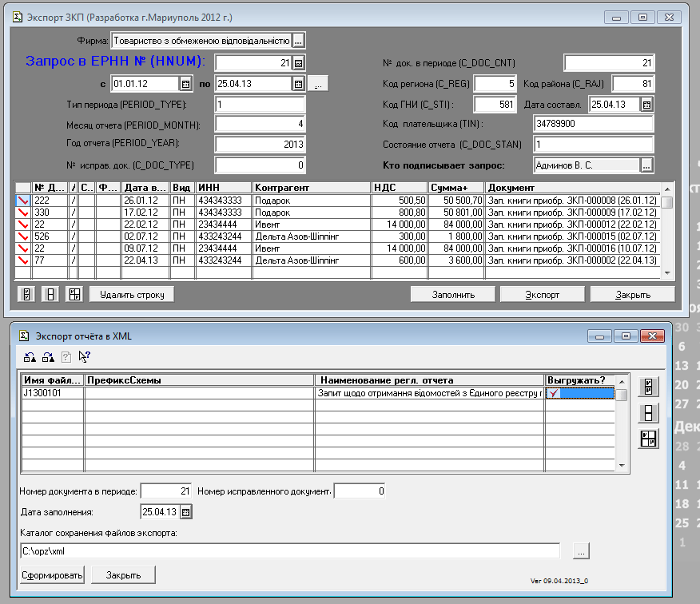Click first restore settings toolbar icon in XML window
This screenshot has width=700, height=604.
point(30,356)
